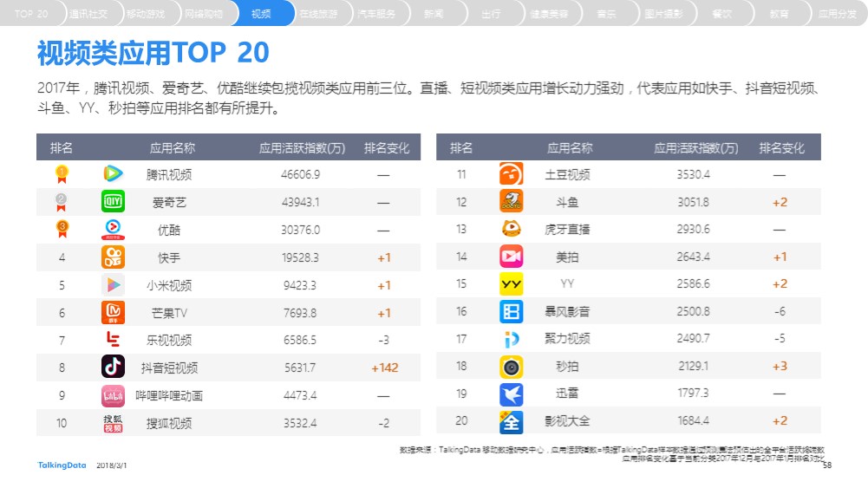Click the -3 rank change for 乐视视频

(383, 340)
